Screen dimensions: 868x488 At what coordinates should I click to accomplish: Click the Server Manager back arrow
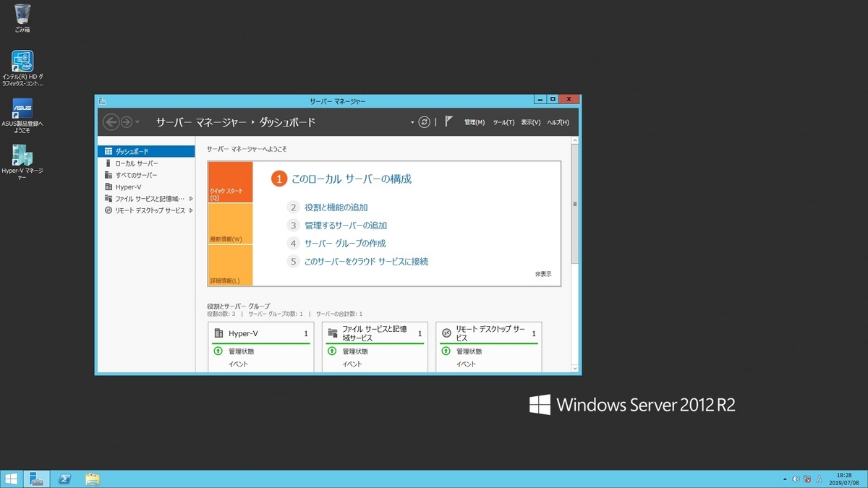click(111, 122)
